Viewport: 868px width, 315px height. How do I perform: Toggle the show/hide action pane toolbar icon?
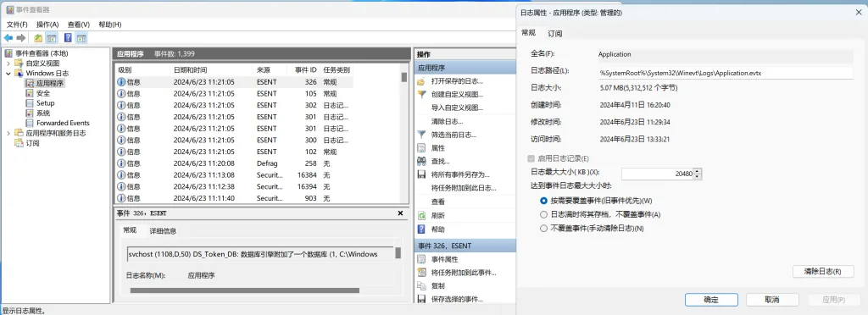[x=81, y=37]
